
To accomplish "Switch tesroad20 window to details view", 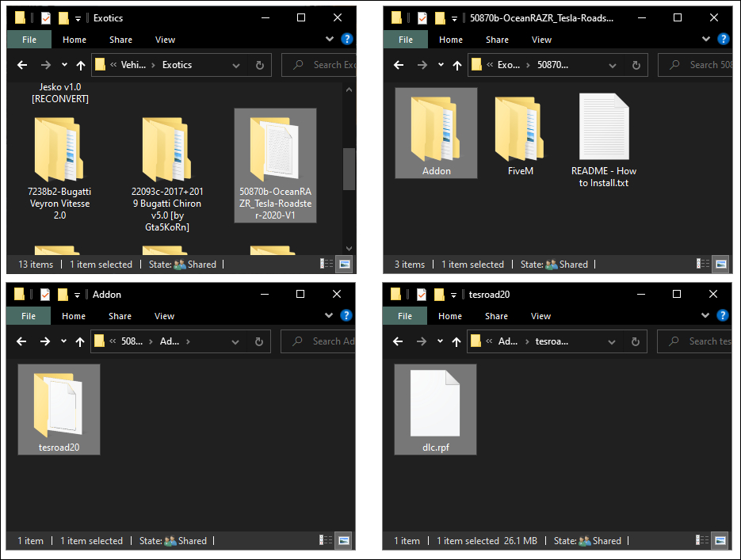I will tap(702, 540).
